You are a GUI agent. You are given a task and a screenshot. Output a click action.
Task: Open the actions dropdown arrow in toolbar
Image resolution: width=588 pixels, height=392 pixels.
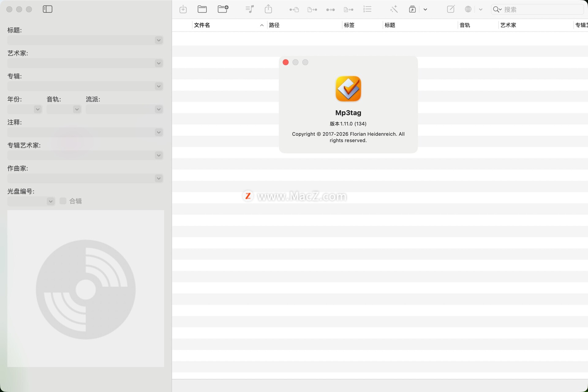coord(425,9)
